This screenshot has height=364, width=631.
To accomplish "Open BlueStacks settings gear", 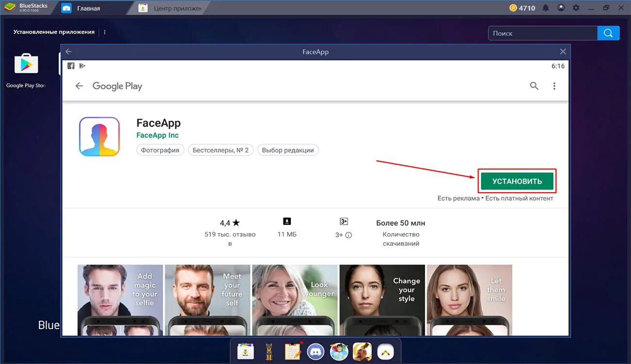I will [576, 8].
